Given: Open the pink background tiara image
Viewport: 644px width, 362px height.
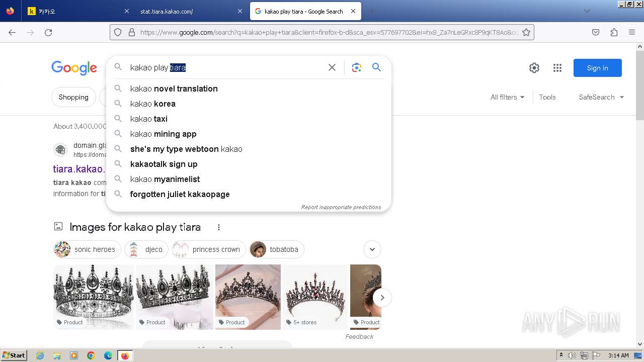Looking at the screenshot, I should point(248,297).
